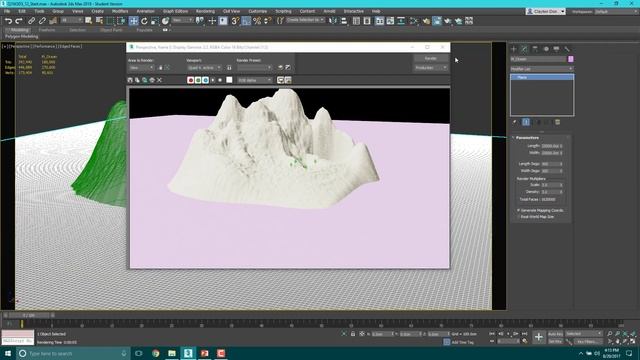This screenshot has width=640, height=360.
Task: Open the Modifiers menu
Action: point(120,11)
